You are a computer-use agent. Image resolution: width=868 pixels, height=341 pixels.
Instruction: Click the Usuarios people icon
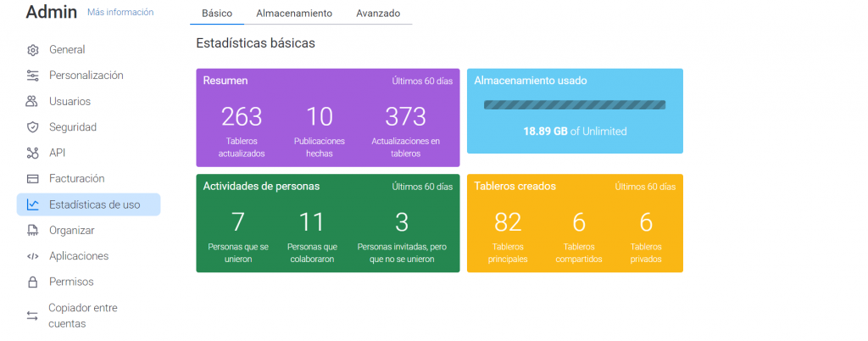point(32,102)
